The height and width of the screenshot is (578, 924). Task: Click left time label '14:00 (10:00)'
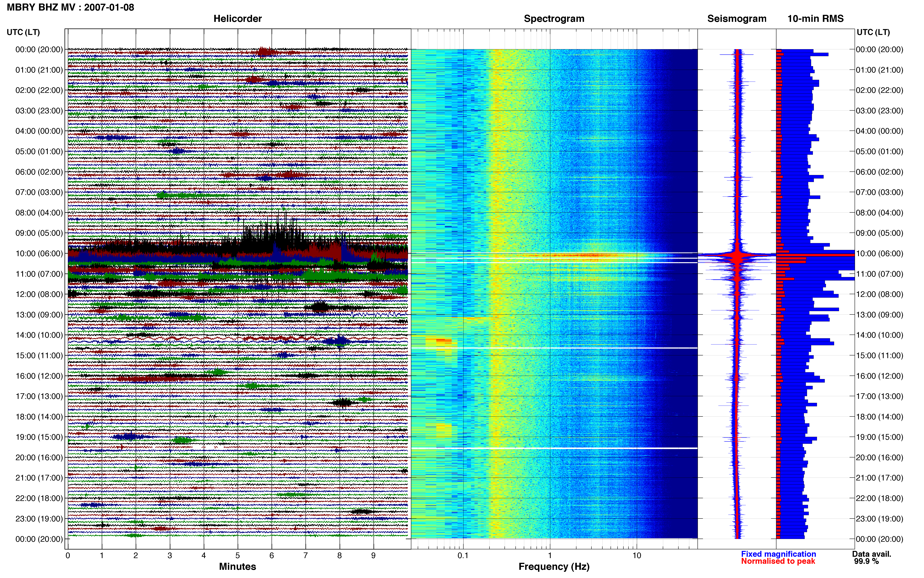[39, 335]
